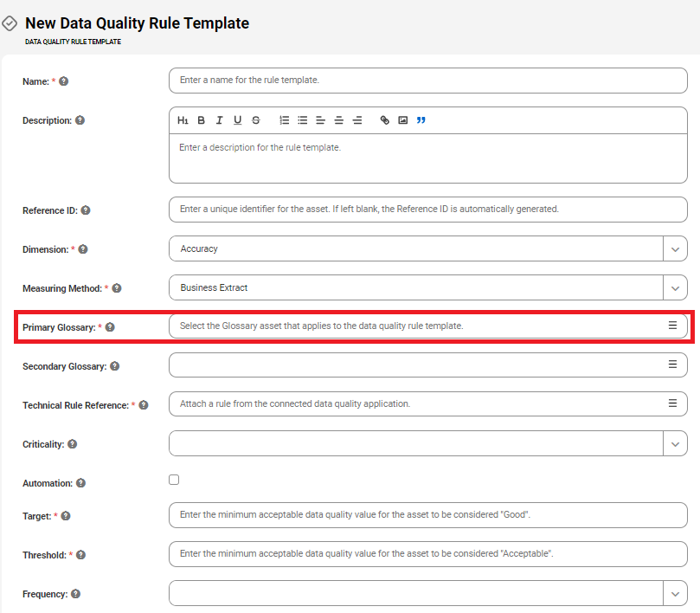Click the Description text area

click(428, 158)
